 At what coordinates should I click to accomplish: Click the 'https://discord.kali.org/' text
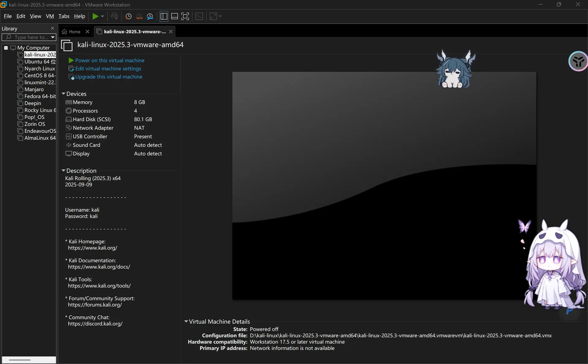click(x=95, y=324)
